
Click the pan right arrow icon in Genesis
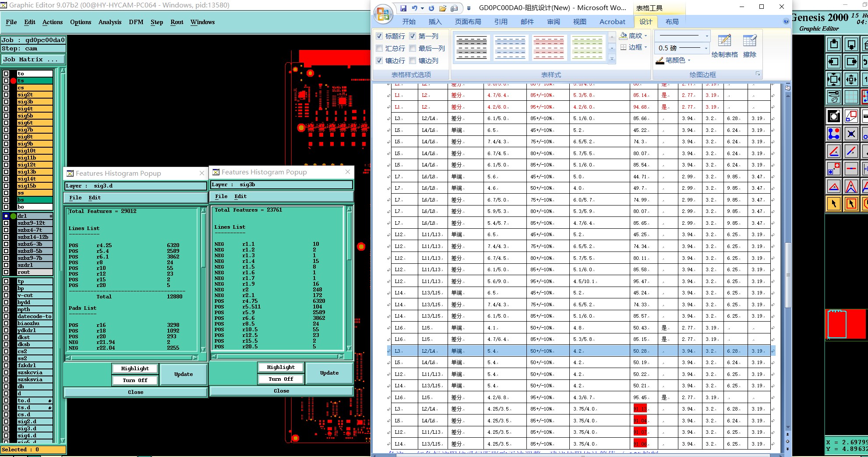click(851, 62)
